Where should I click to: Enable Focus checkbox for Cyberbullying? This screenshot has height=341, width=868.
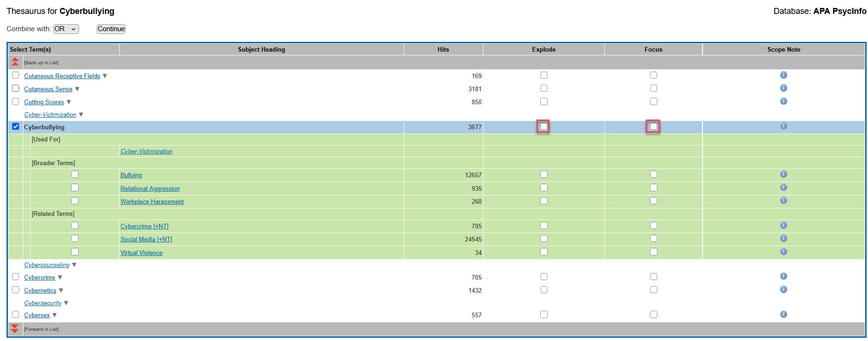pos(653,127)
